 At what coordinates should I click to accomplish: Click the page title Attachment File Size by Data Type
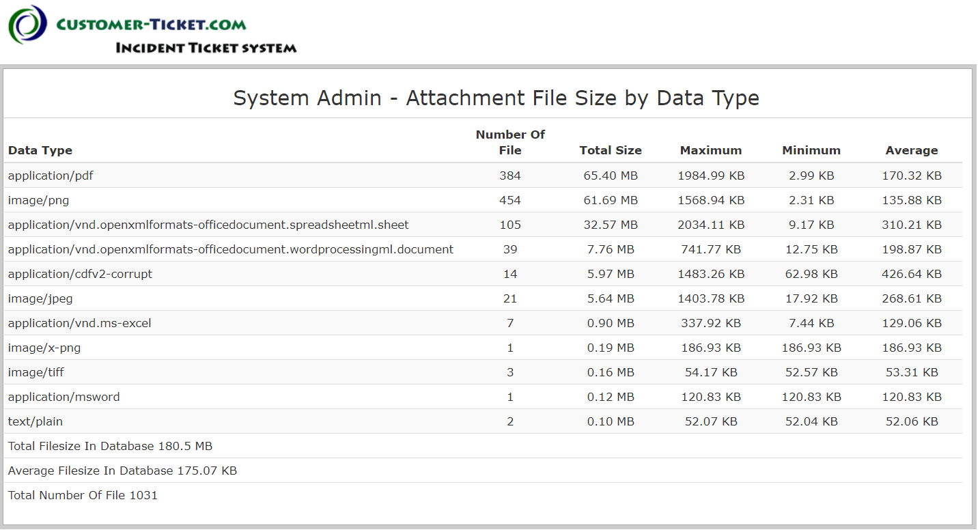(496, 98)
